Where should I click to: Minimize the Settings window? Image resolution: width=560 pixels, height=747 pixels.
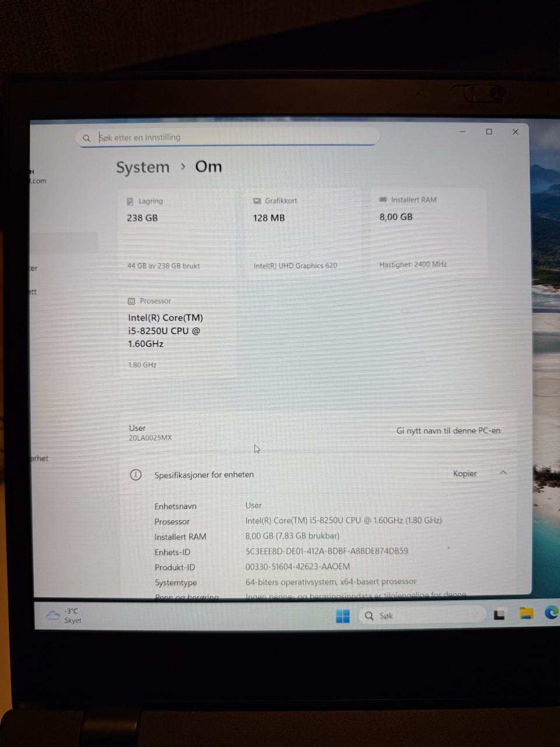[x=463, y=132]
